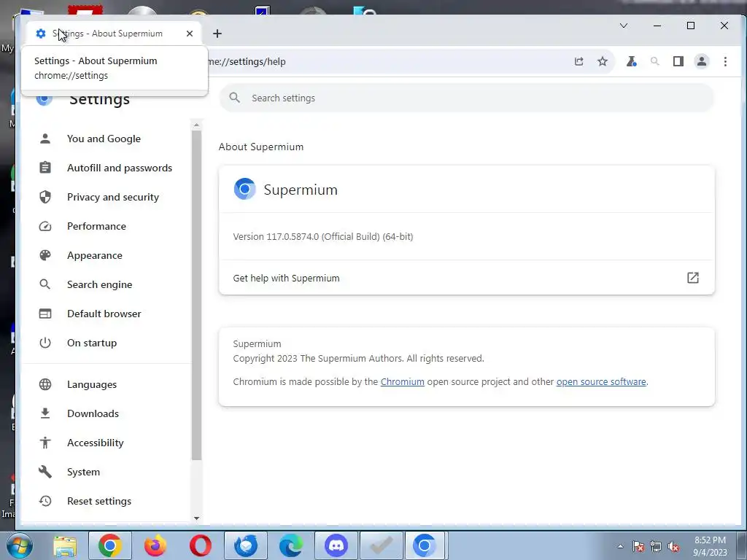The width and height of the screenshot is (747, 560).
Task: Click the Appearance palette icon
Action: click(45, 255)
